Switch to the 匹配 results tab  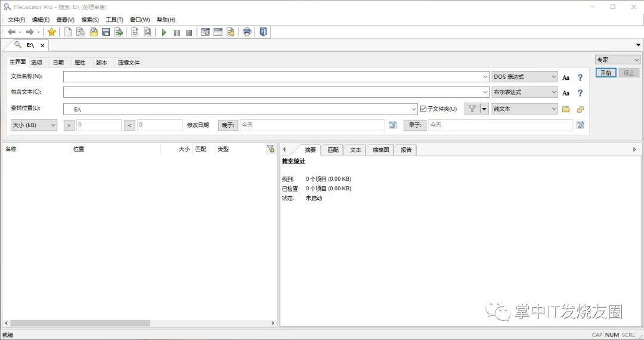coord(333,150)
